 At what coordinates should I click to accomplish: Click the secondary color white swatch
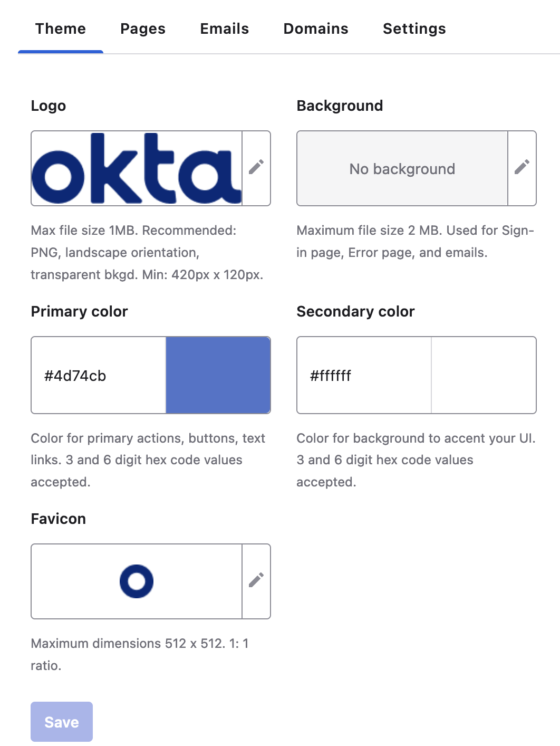pos(484,375)
